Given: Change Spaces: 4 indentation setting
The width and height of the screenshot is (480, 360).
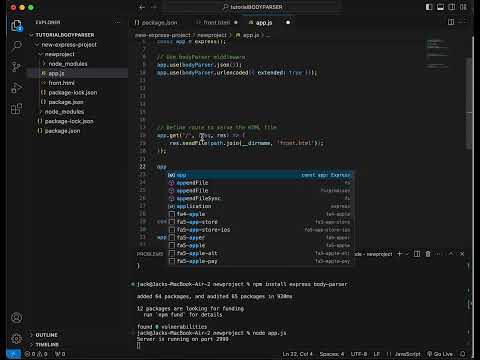Looking at the screenshot, I should point(332,354).
